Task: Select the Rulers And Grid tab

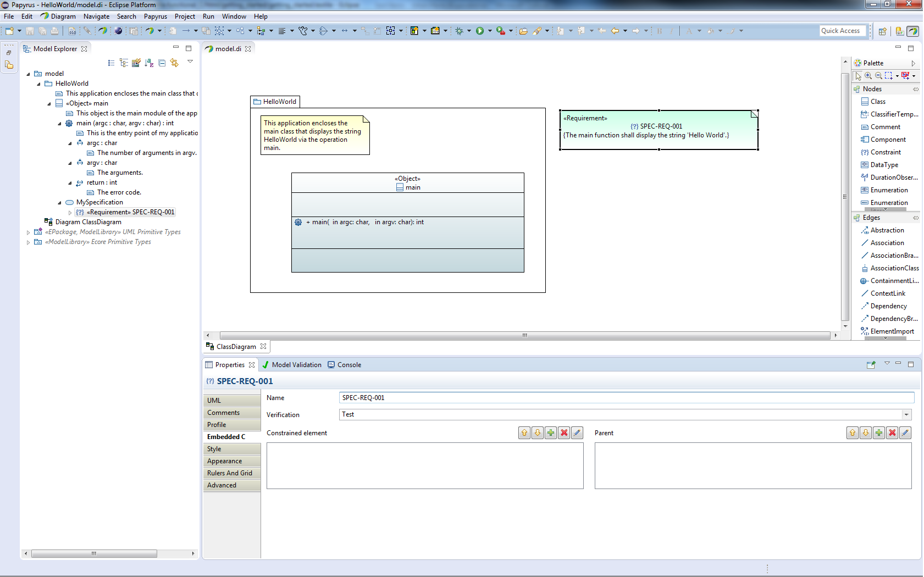Action: [x=232, y=473]
